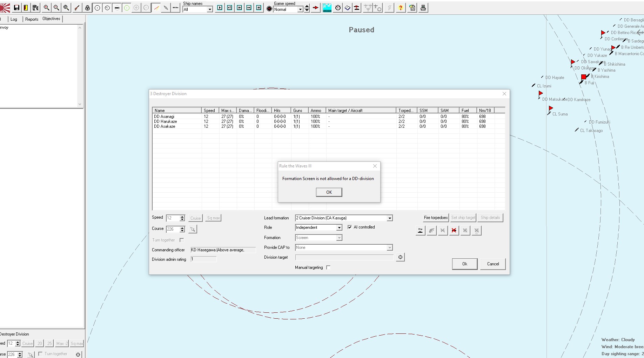This screenshot has height=358, width=644.
Task: Open the Role dropdown set to Independent
Action: tap(339, 227)
